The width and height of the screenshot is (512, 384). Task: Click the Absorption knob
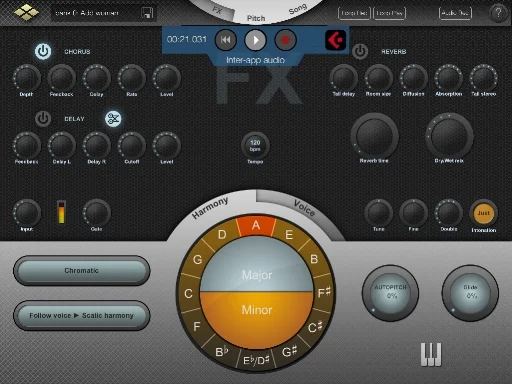pyautogui.click(x=448, y=78)
